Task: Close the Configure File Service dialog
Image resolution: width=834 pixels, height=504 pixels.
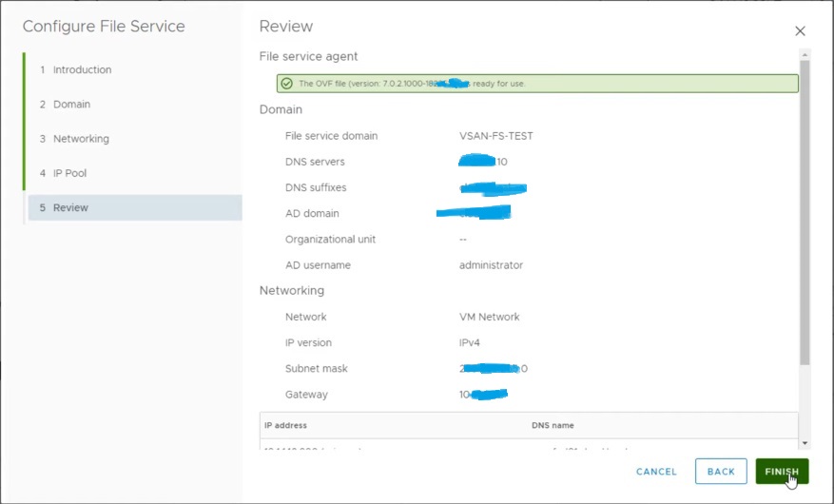Action: coord(800,31)
